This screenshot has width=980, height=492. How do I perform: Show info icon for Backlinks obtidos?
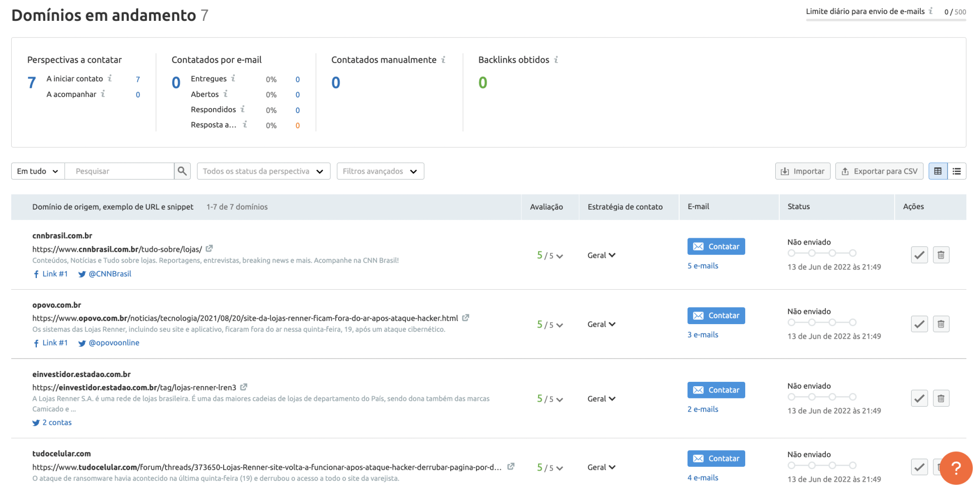[x=556, y=60]
